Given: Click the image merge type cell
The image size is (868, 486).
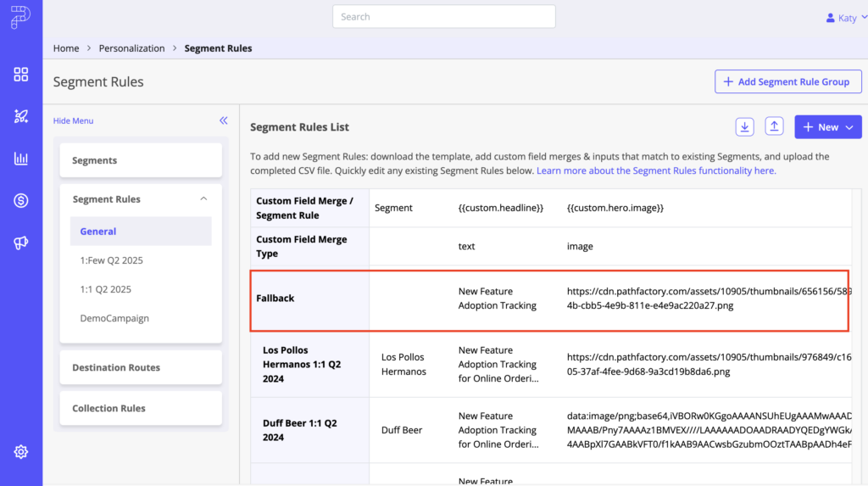Looking at the screenshot, I should point(580,246).
